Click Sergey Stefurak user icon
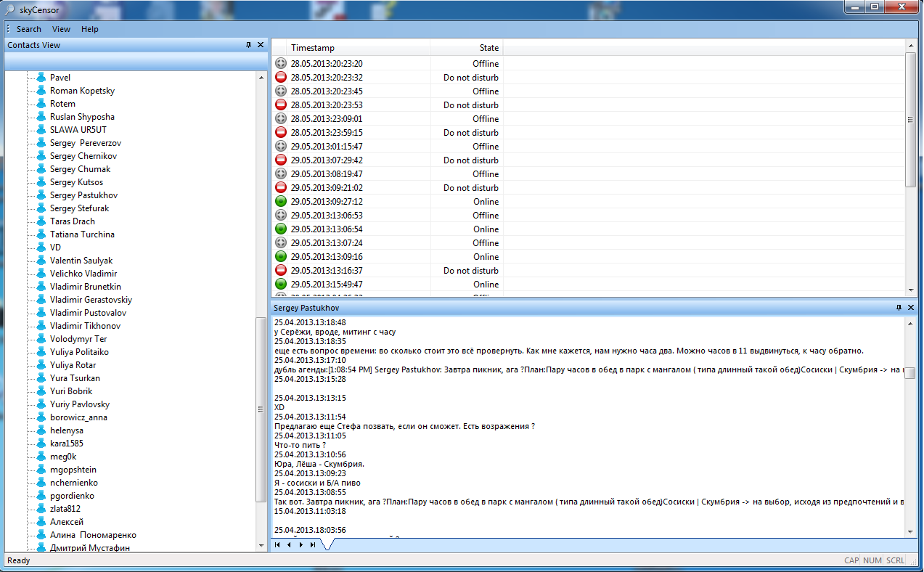Image resolution: width=924 pixels, height=572 pixels. (x=41, y=208)
